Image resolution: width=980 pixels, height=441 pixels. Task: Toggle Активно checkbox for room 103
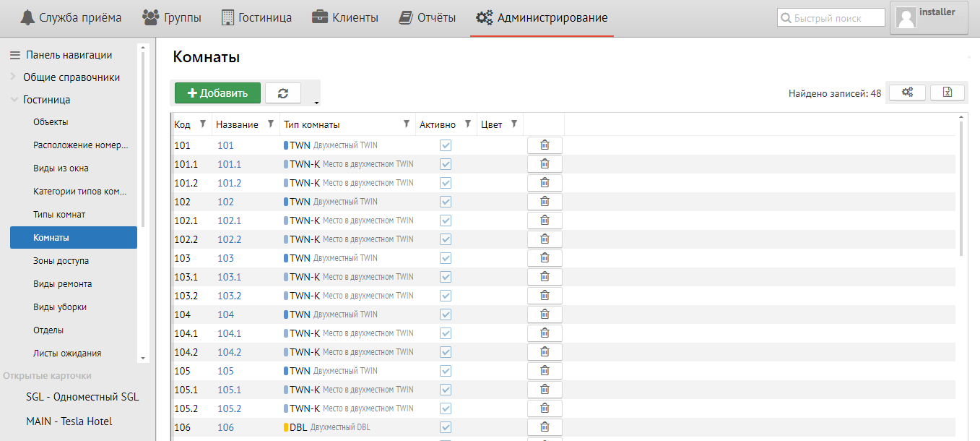446,258
